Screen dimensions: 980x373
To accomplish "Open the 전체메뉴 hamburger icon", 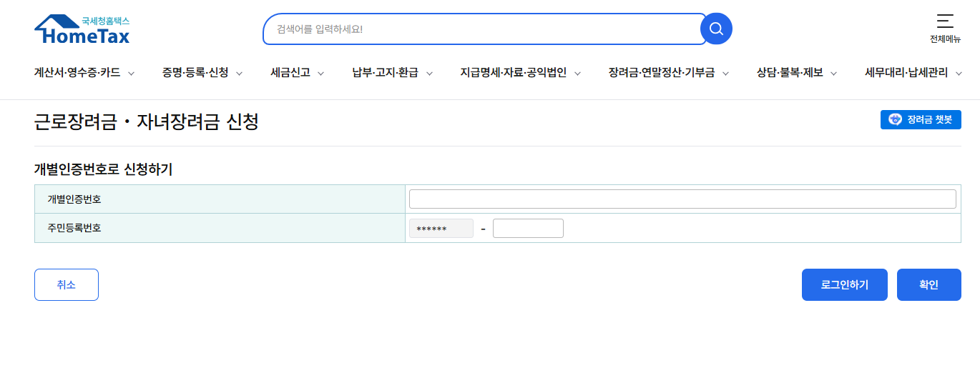I will click(945, 21).
